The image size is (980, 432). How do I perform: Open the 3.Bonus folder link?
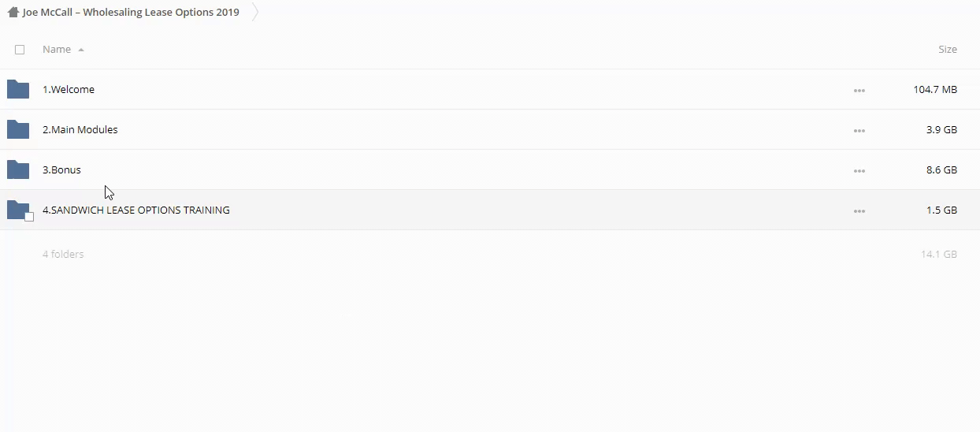(x=61, y=170)
